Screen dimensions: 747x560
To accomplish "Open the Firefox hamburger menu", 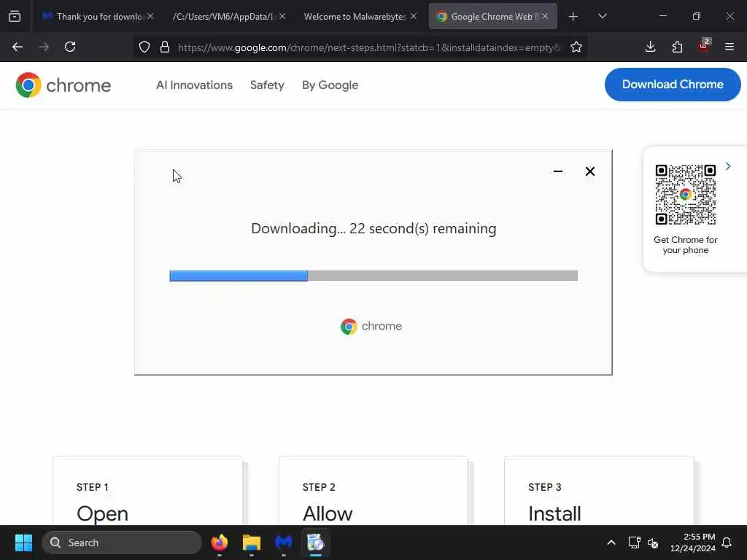I will coord(729,47).
